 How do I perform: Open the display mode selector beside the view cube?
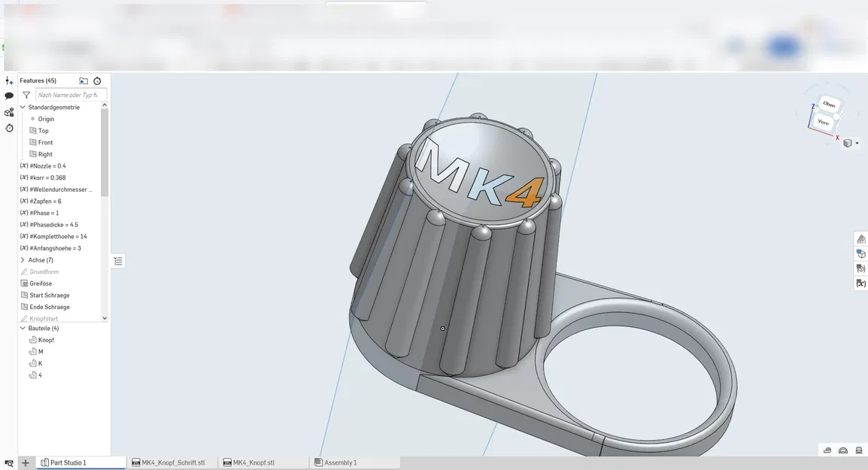pyautogui.click(x=849, y=143)
